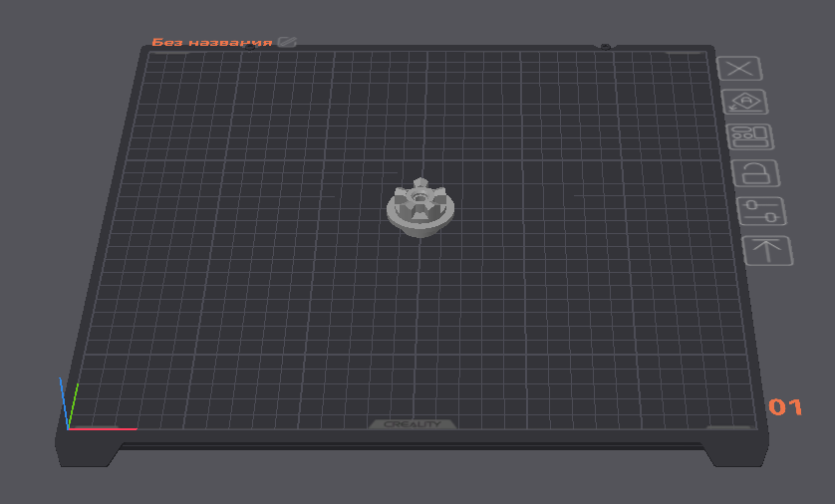The image size is (835, 504).
Task: Click the plate remove X icon
Action: point(739,68)
